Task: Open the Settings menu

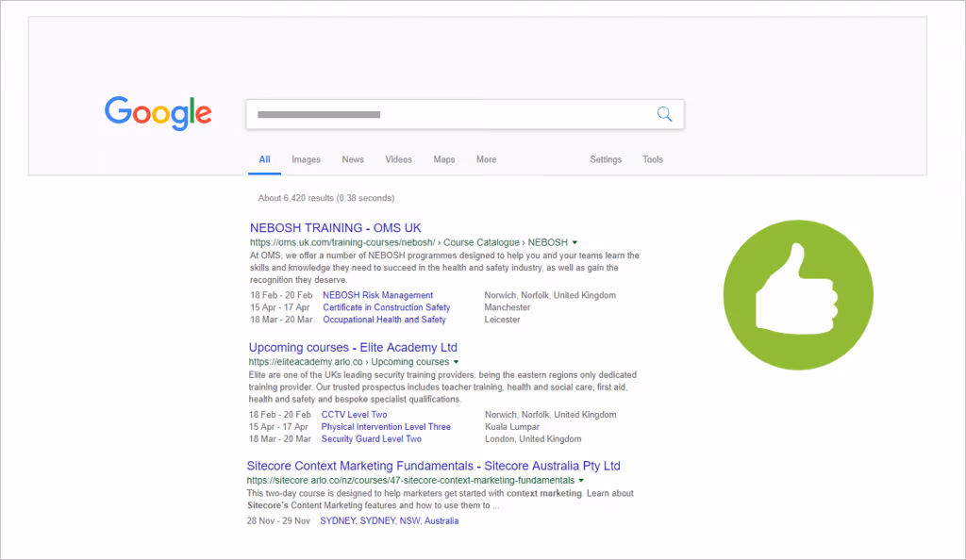Action: point(606,159)
